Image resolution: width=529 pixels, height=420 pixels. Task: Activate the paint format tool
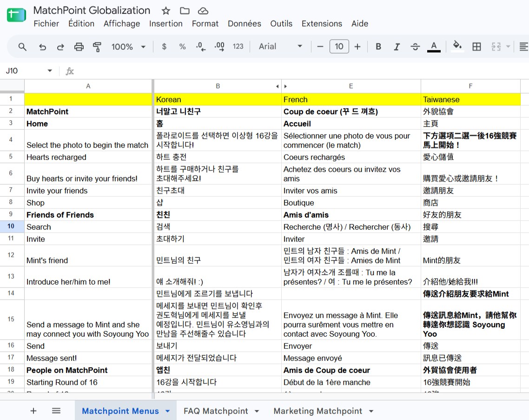(97, 47)
